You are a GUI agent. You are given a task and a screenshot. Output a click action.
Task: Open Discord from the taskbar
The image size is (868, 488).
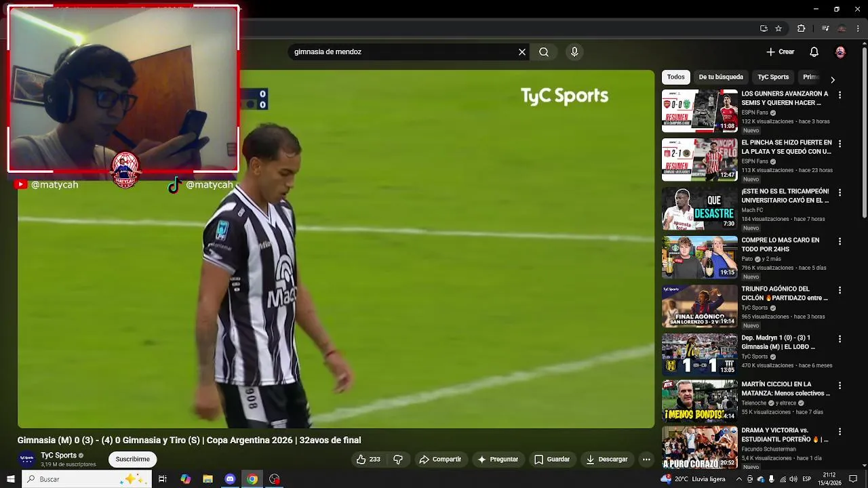[230, 479]
